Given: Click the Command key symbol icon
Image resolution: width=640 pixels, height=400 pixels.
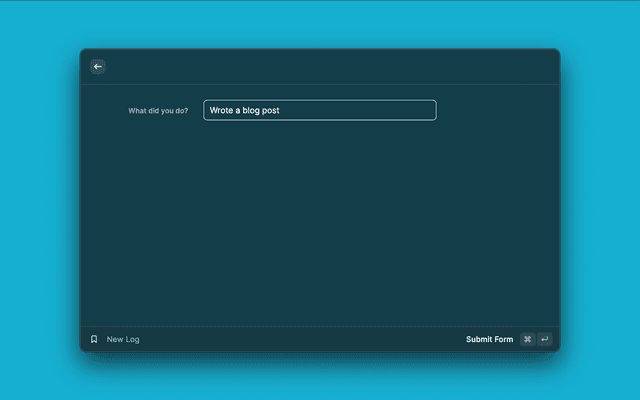Looking at the screenshot, I should pos(527,339).
